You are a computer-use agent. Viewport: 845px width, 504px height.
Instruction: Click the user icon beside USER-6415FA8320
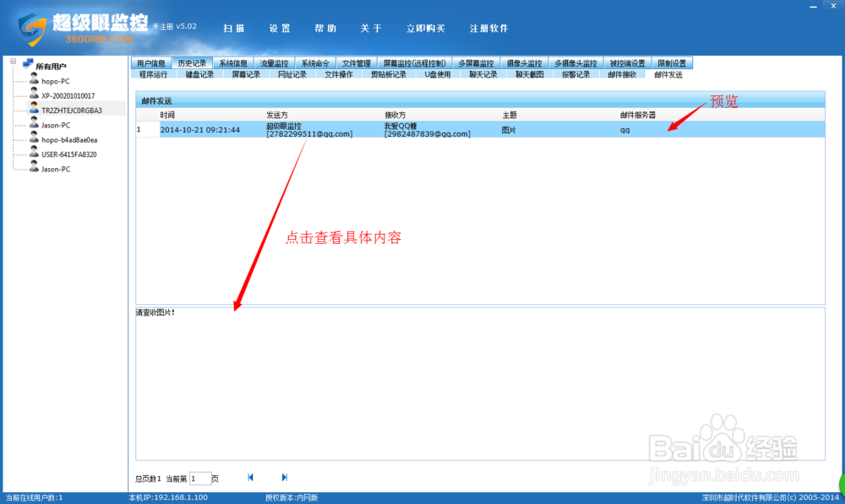(x=34, y=153)
